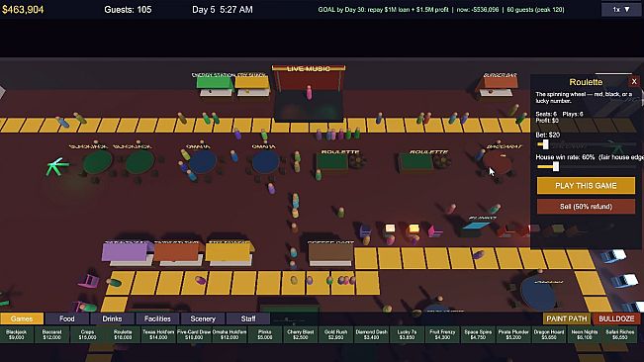This screenshot has width=644, height=362.
Task: Choose Safari Riches slot machine item
Action: pyautogui.click(x=620, y=334)
